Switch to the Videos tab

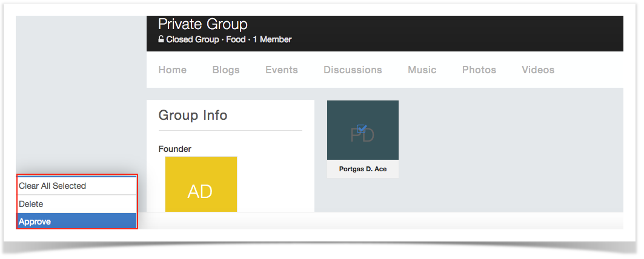coord(538,70)
